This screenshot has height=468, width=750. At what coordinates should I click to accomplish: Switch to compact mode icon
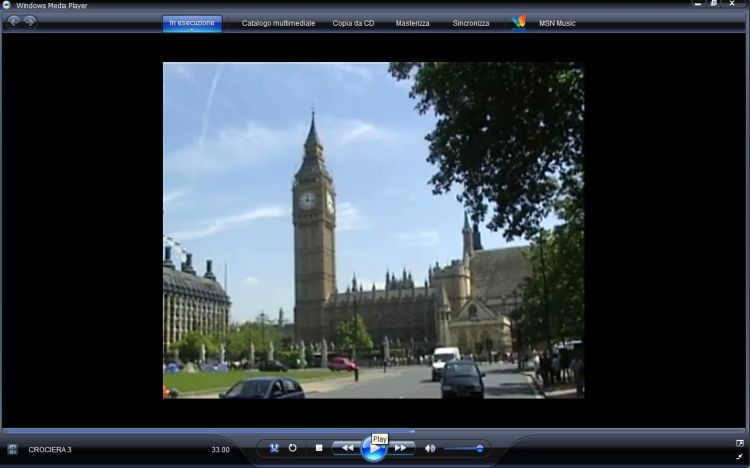point(740,456)
